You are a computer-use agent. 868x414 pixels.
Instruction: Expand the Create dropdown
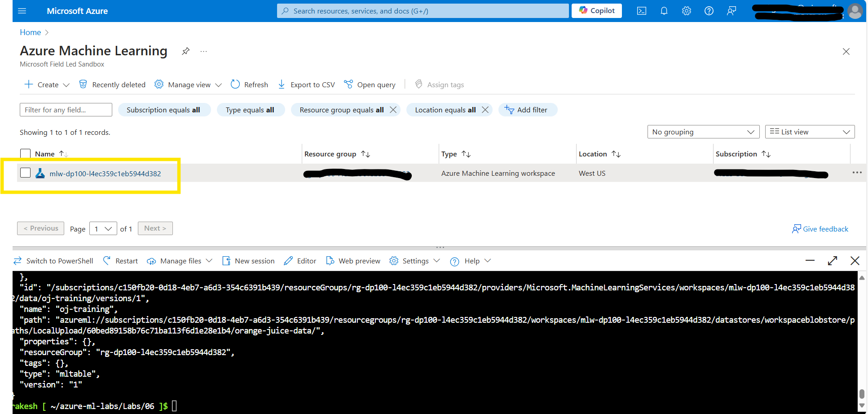tap(47, 85)
